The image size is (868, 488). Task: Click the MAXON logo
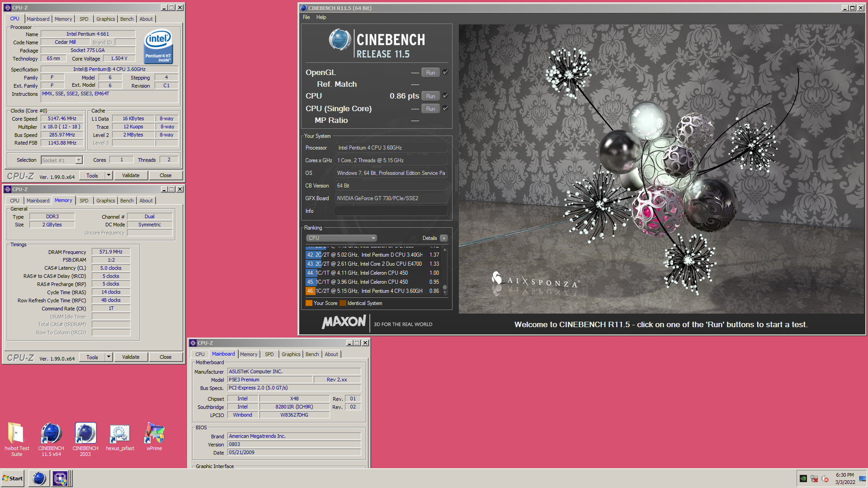tap(344, 322)
